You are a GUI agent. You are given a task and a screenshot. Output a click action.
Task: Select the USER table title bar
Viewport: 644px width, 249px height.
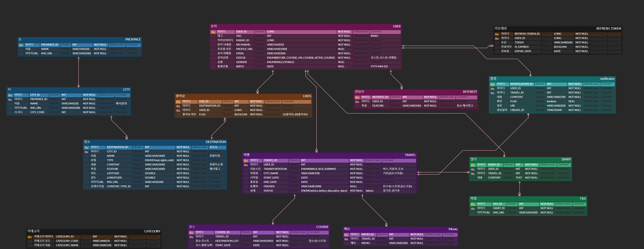point(305,26)
